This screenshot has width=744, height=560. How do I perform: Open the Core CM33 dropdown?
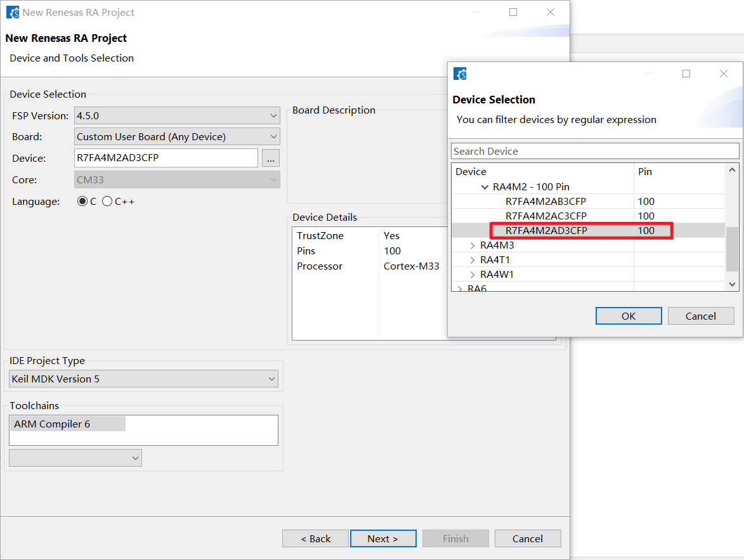coord(177,180)
